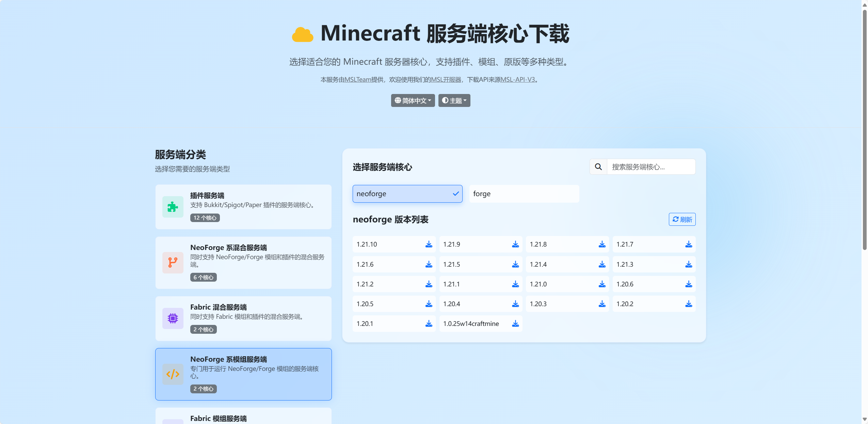Screen dimensions: 868x424
Task: Click download icon for 1.0.25w14craftmine
Action: point(515,324)
